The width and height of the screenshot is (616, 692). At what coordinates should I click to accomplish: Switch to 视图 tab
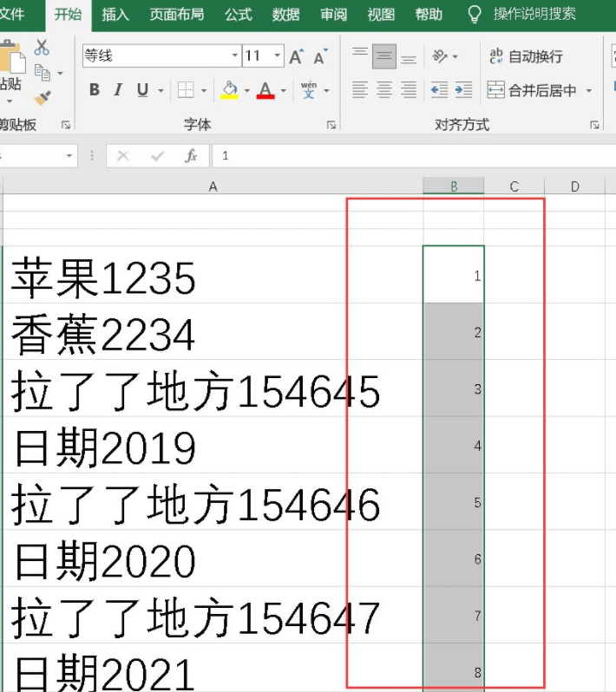point(381,15)
